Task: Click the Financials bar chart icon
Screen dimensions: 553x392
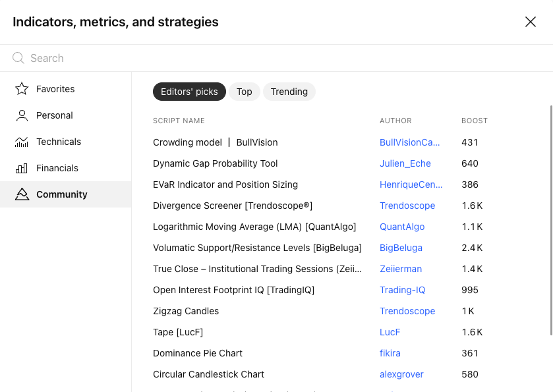Action: (x=22, y=168)
